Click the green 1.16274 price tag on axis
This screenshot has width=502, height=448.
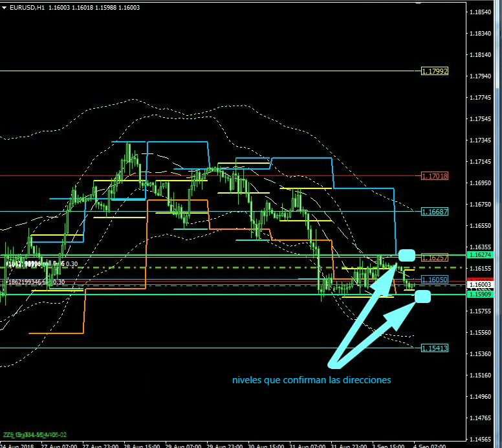point(483,255)
